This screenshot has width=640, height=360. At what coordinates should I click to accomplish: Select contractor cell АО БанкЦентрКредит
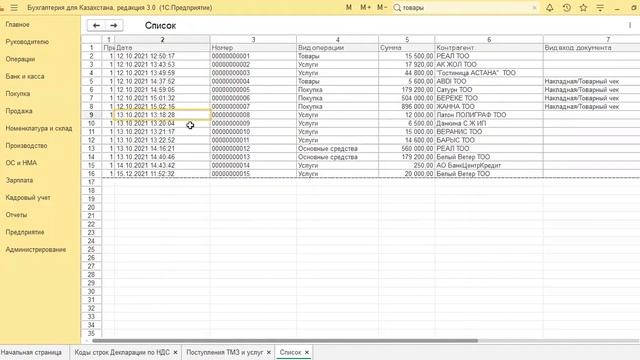click(x=489, y=165)
